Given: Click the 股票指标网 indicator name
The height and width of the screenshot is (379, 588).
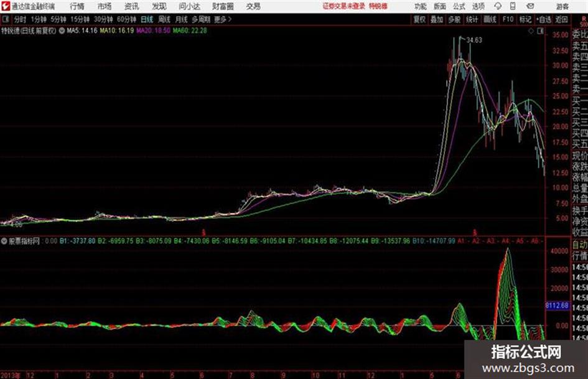Looking at the screenshot, I should pyautogui.click(x=25, y=241).
